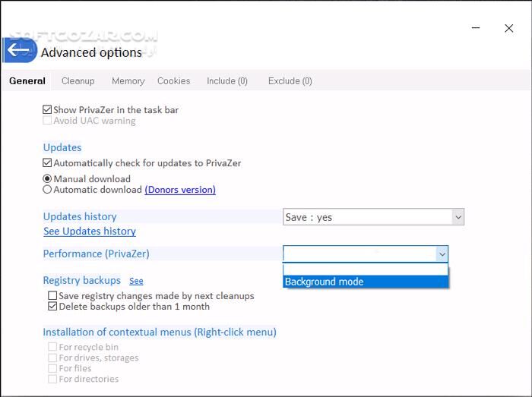Collapse the Performance dropdown using its arrow
Image resolution: width=532 pixels, height=397 pixels.
[441, 254]
